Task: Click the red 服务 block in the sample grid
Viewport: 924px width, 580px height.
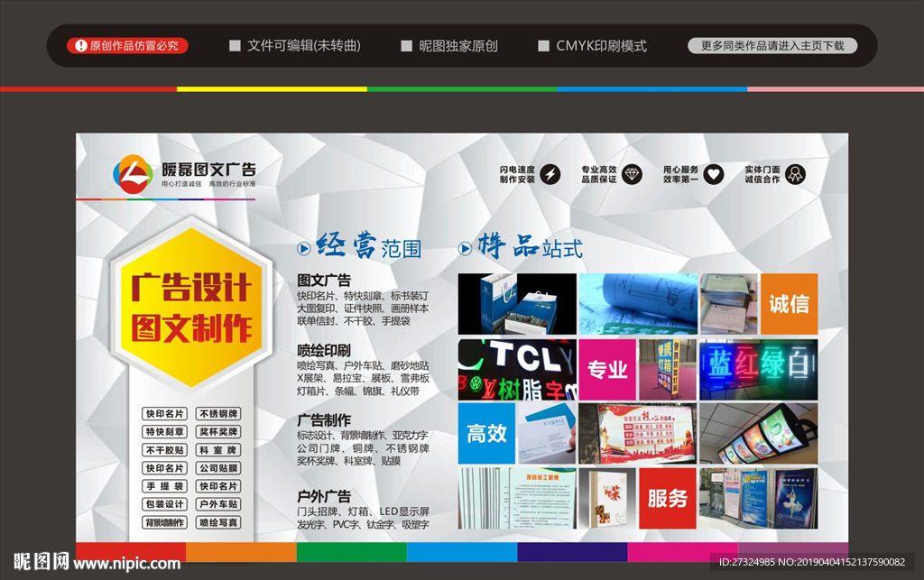Action: [667, 501]
